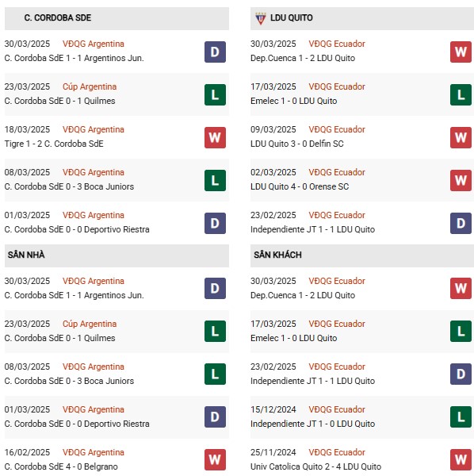Image resolution: width=474 pixels, height=476 pixels.
Task: Click the W badge beside C. Cordoba SdE 4 - 0 Belgrano
Action: (x=215, y=459)
